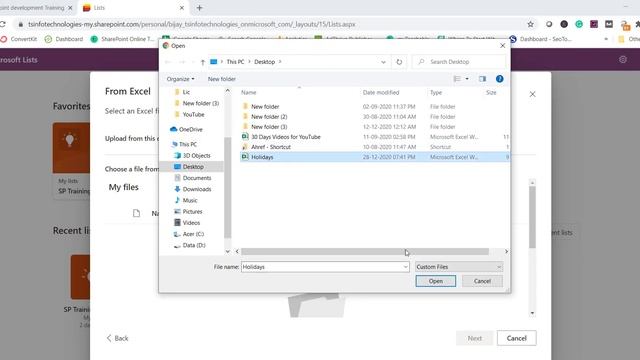Open Acer (C:) drive

tap(189, 234)
